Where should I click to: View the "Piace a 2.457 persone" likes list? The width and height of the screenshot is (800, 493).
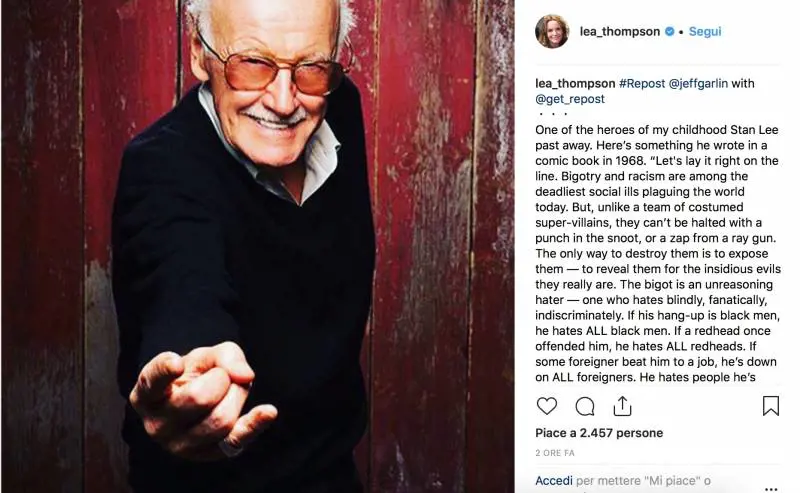pos(599,433)
